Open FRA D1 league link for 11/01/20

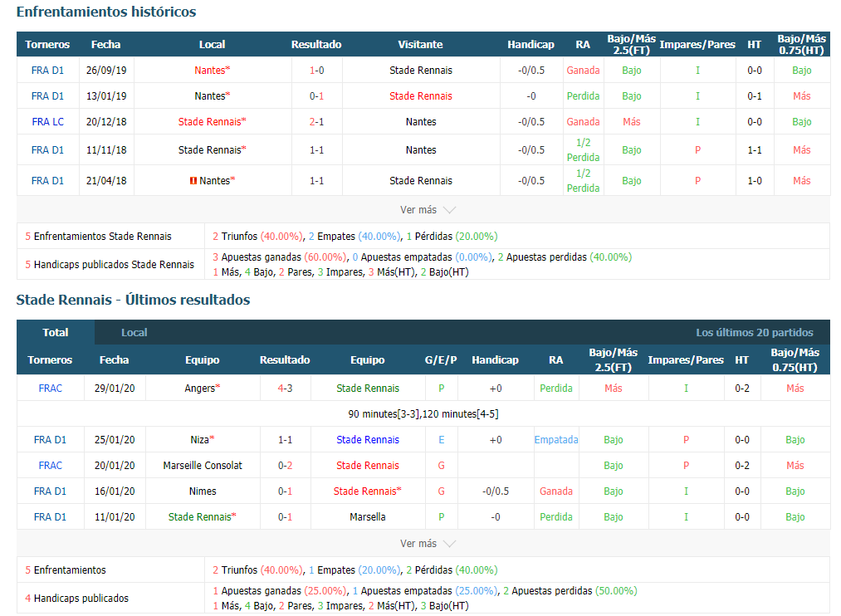tap(51, 517)
